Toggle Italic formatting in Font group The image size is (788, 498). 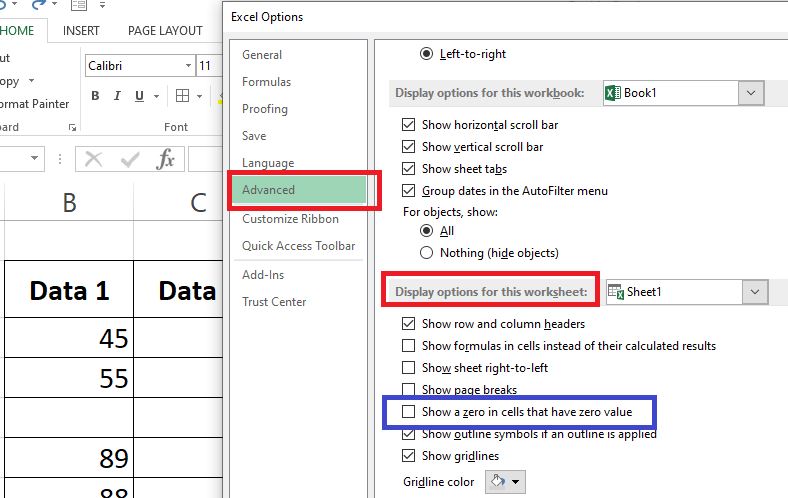(117, 95)
